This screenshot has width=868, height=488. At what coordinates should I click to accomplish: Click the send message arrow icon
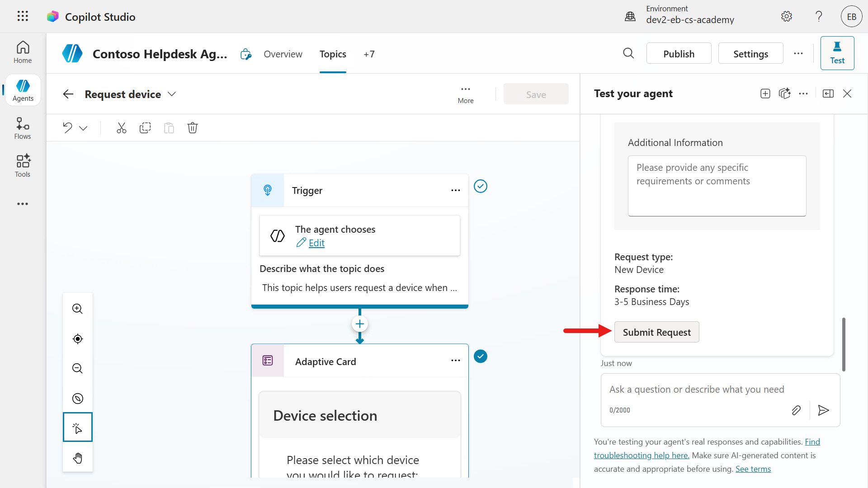tap(823, 410)
